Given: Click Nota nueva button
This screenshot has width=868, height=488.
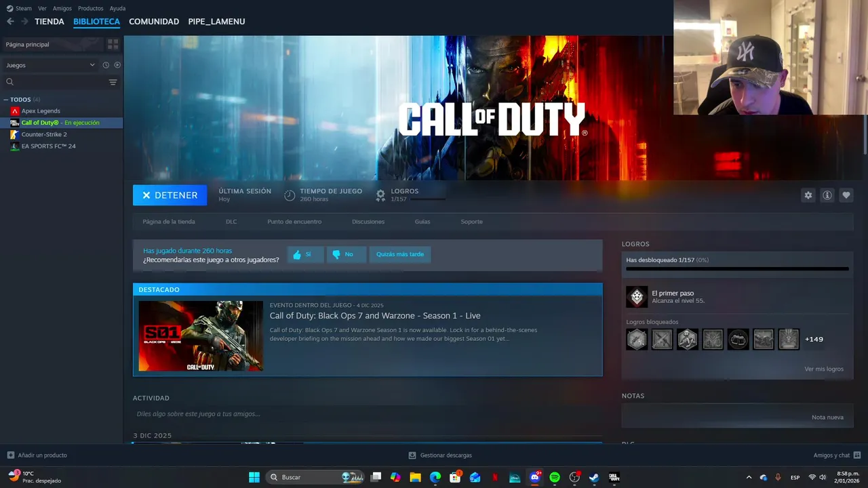Looking at the screenshot, I should [x=827, y=418].
